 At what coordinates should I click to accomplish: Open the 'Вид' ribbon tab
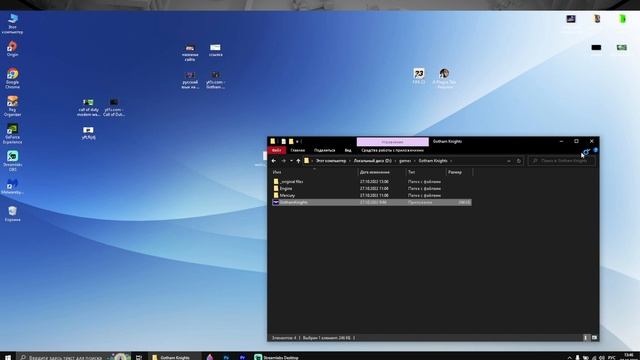coord(348,150)
